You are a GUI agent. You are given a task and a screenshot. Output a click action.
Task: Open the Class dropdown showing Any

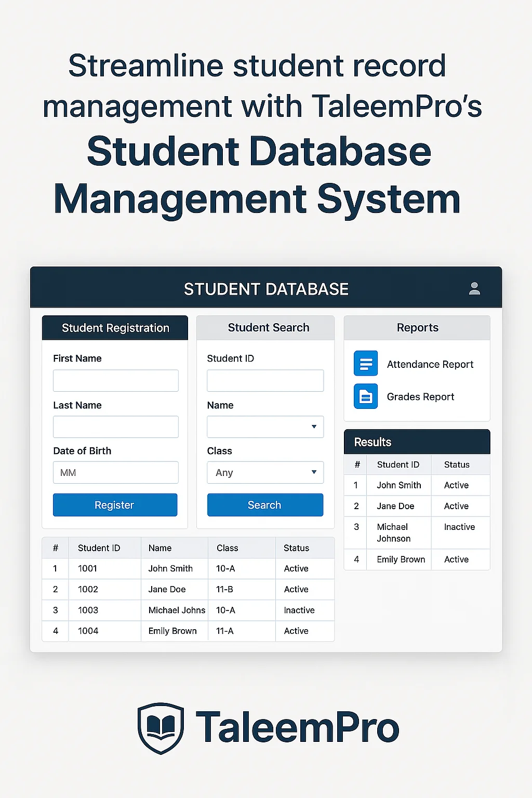265,472
